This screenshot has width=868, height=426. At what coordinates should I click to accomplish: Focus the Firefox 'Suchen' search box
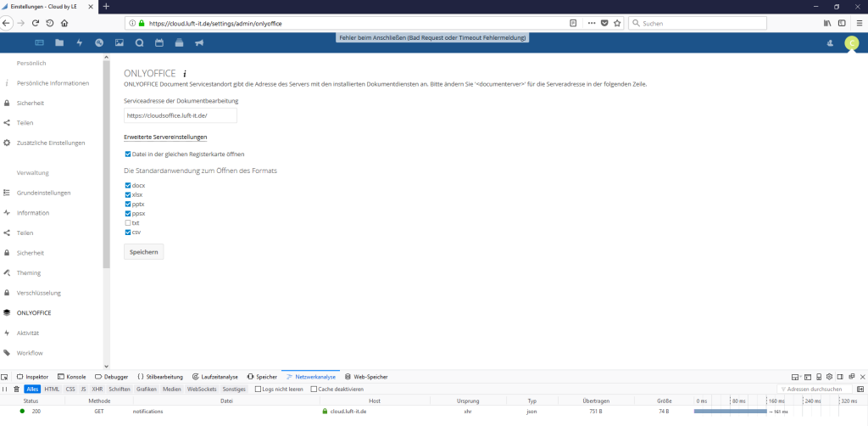click(698, 23)
